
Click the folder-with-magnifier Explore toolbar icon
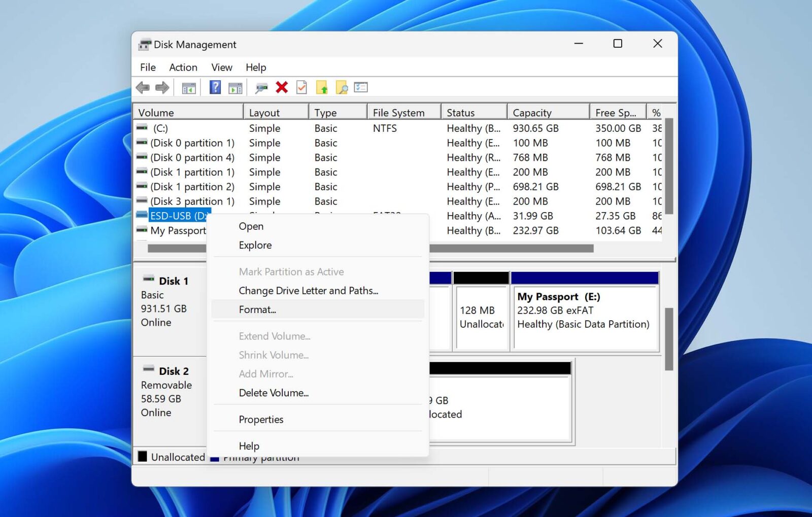342,87
